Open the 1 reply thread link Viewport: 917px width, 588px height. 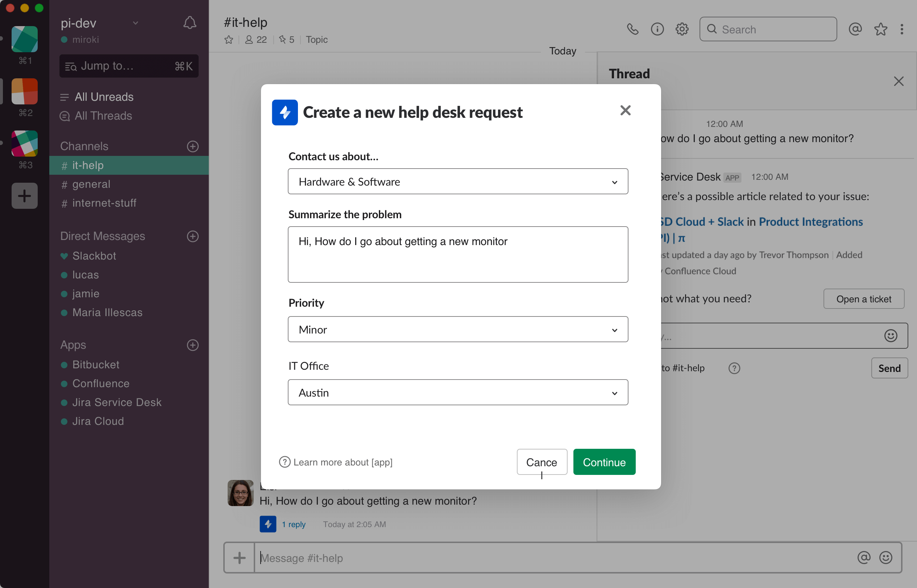294,524
